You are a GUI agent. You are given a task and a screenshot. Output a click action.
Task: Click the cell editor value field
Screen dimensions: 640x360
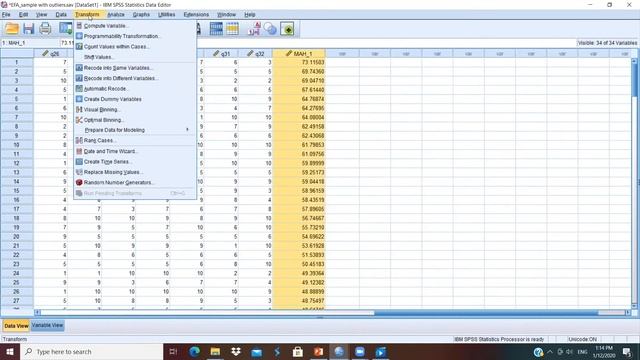[318, 43]
